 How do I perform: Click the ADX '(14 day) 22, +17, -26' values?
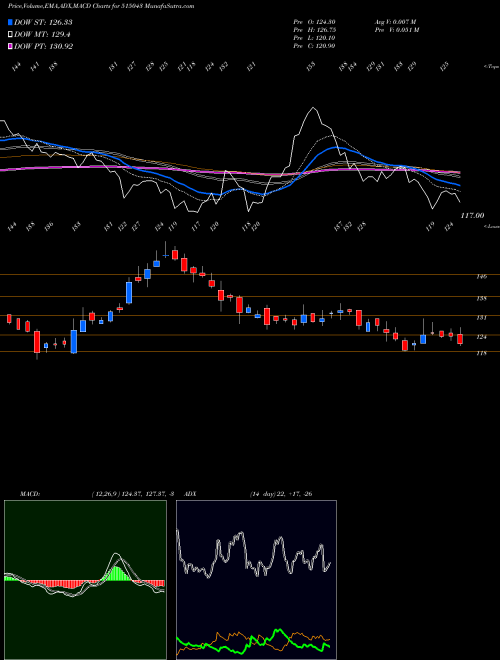tap(281, 494)
